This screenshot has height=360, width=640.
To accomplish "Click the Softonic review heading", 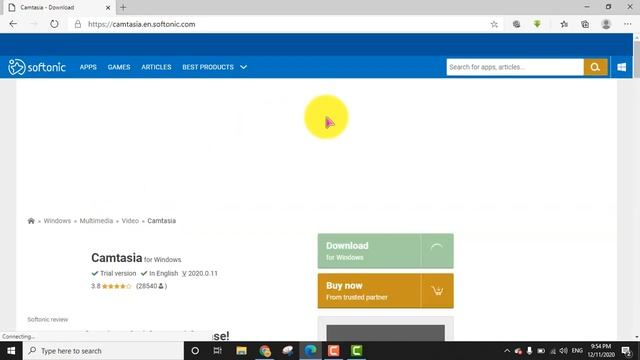I will 48,320.
